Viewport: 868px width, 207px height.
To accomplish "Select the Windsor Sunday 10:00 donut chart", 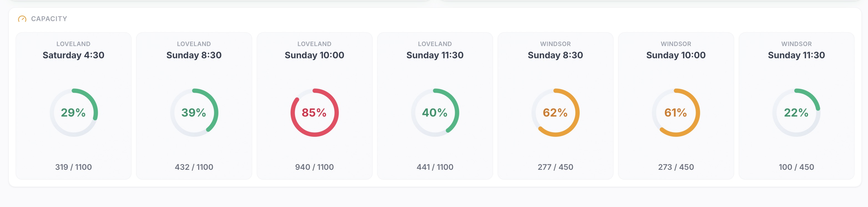I will 676,113.
